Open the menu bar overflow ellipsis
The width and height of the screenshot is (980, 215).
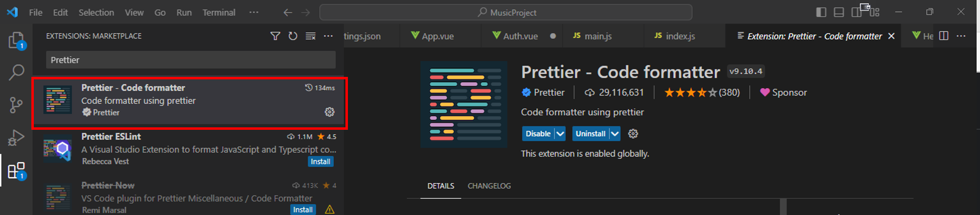pos(253,12)
